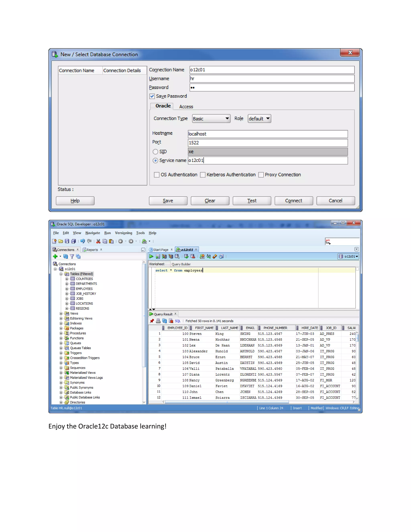Toggle case with the Aa icon
Image resolution: width=411 pixels, height=532 pixels.
tap(209, 256)
